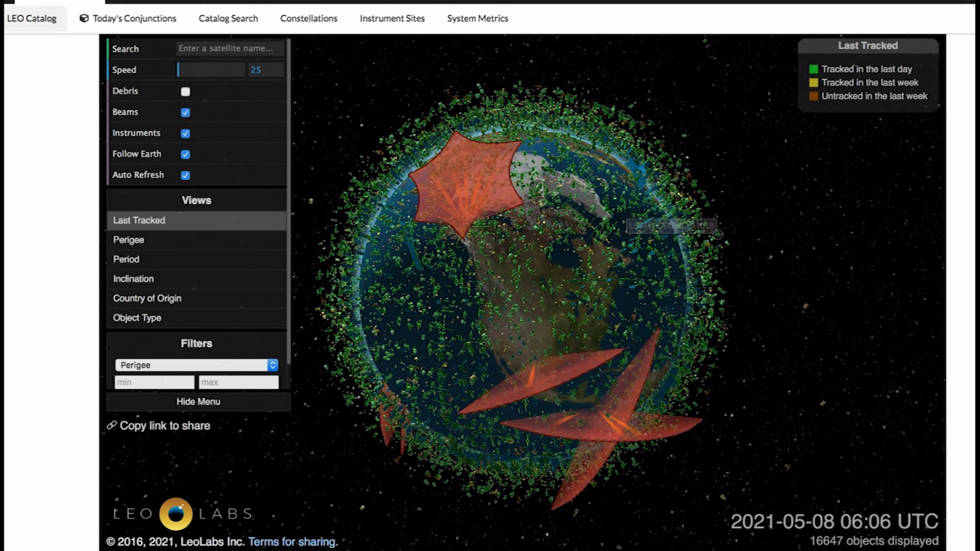Enable the Debris checkbox
Image resolution: width=980 pixels, height=551 pixels.
pos(186,91)
